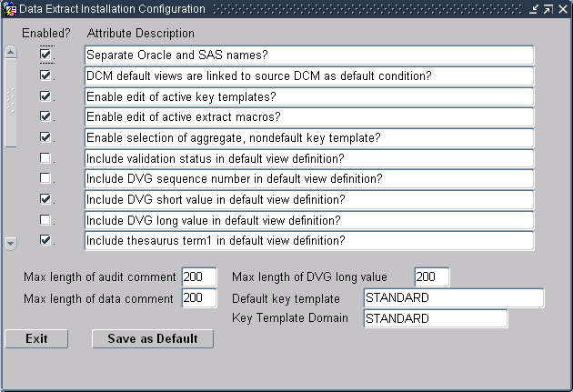
Task: Click the Key Template Domain field
Action: (436, 318)
